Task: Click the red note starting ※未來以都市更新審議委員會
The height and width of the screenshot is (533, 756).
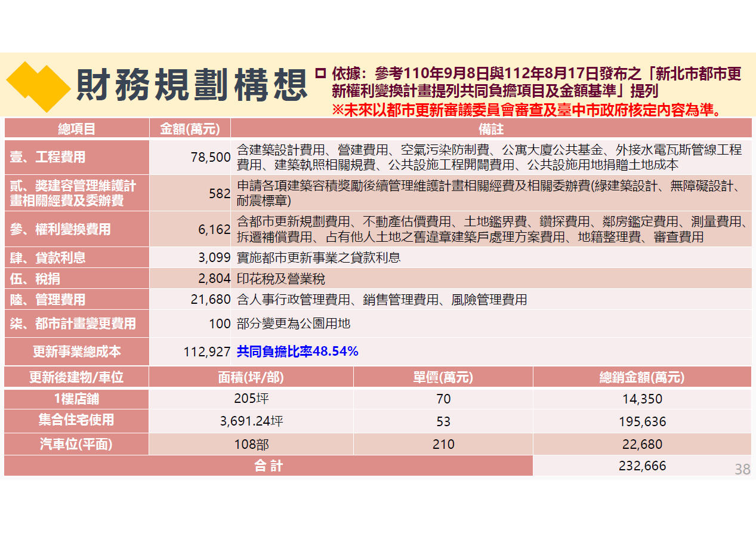Action: [529, 109]
